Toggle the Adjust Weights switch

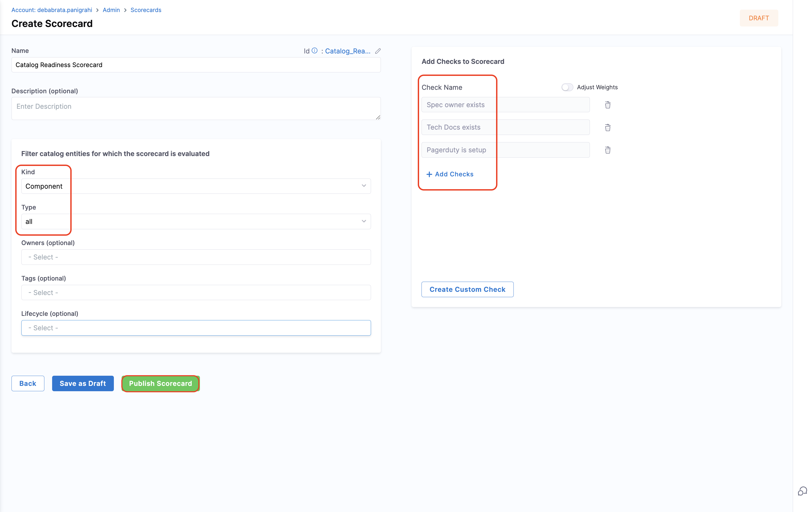[567, 87]
